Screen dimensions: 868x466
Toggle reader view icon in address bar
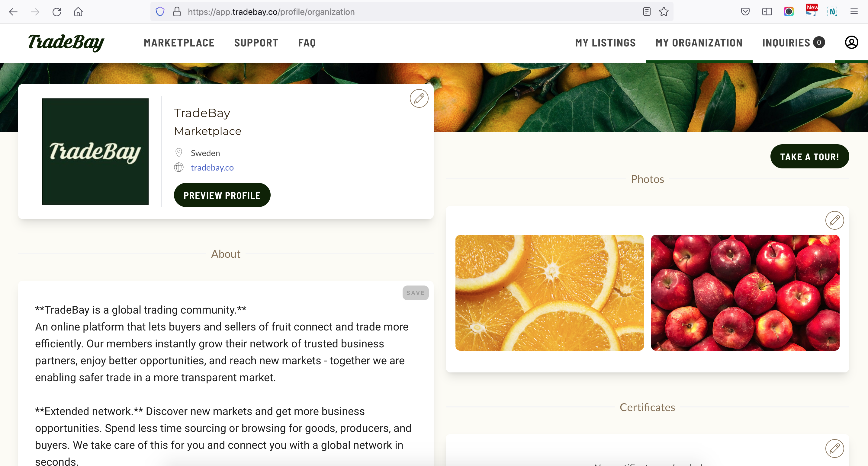pyautogui.click(x=646, y=12)
